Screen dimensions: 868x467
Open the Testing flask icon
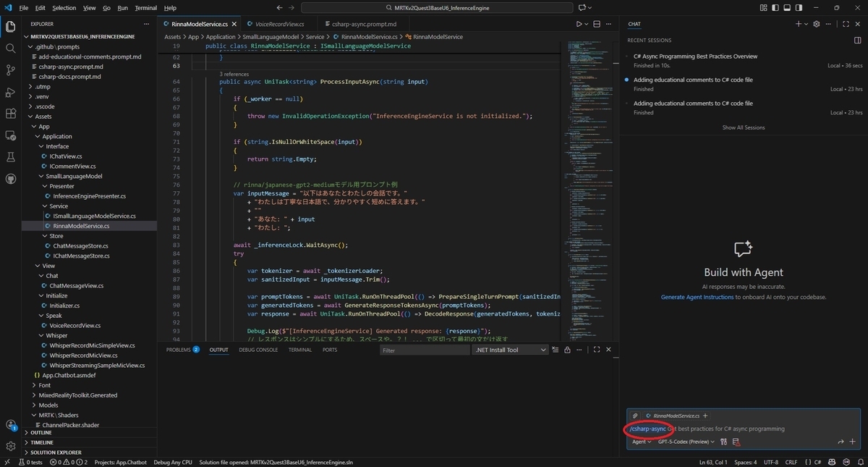(x=10, y=157)
